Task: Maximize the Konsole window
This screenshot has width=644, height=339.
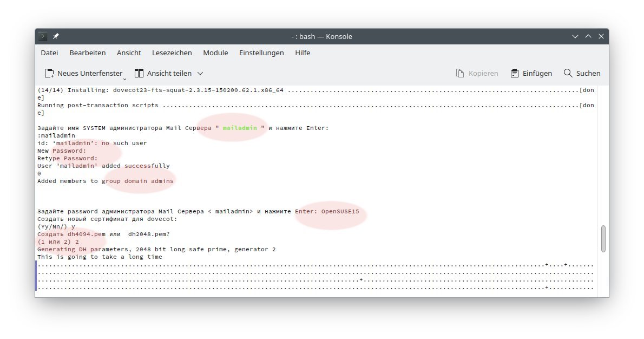Action: click(588, 36)
